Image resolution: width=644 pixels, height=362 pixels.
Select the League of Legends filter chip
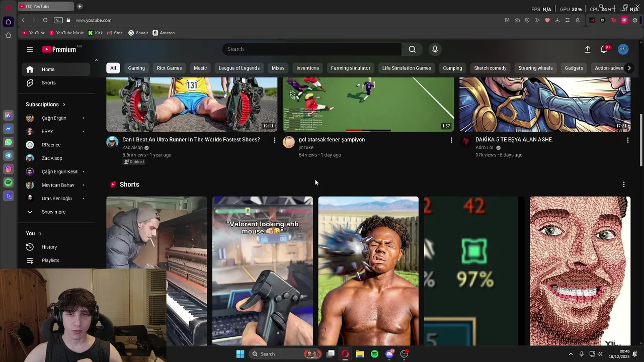point(239,68)
